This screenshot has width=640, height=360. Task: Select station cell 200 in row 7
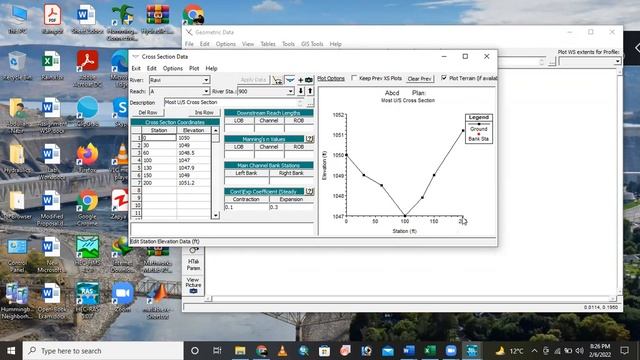point(159,183)
